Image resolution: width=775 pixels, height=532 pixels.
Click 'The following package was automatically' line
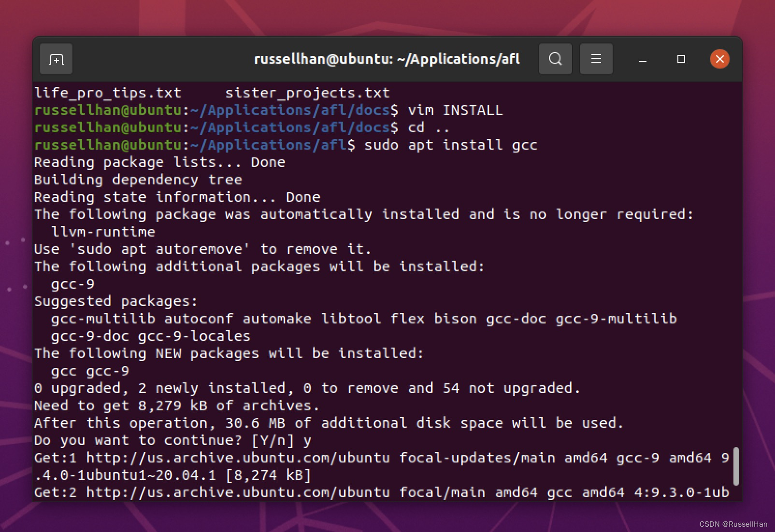(x=363, y=214)
